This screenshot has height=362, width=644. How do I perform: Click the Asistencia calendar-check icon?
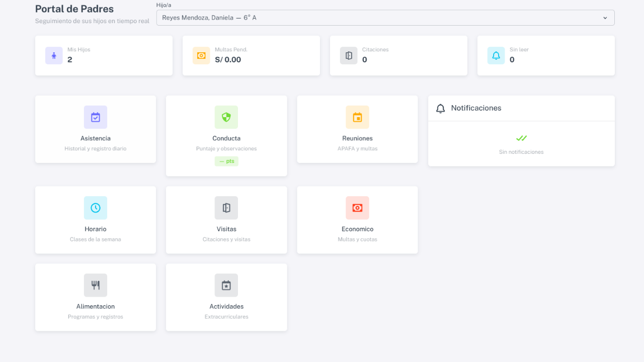(x=96, y=117)
